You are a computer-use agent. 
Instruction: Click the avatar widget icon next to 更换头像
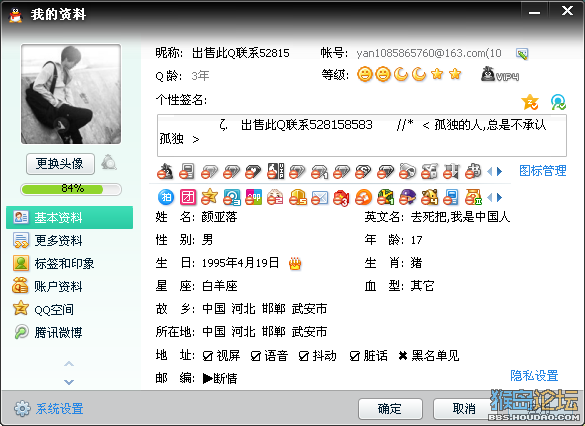(109, 162)
